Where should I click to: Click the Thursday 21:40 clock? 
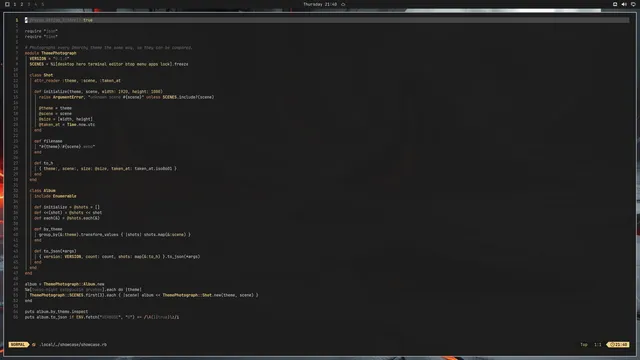coord(320,4)
